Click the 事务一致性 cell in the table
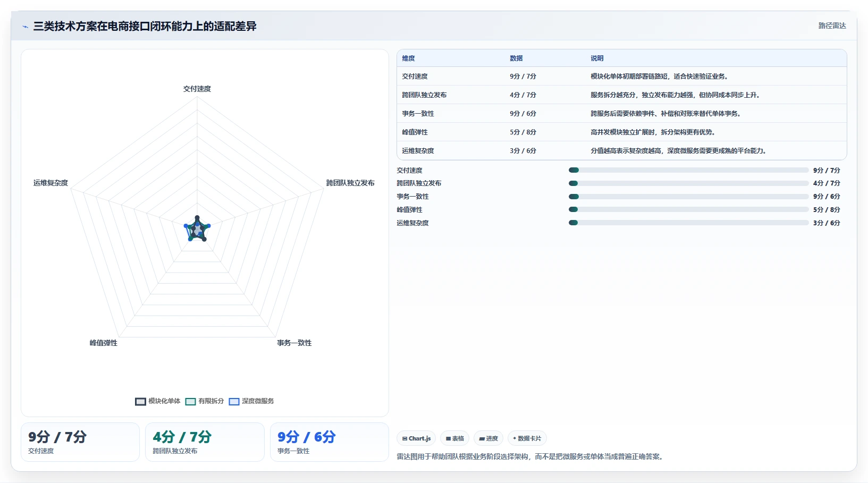The width and height of the screenshot is (868, 483). click(x=418, y=114)
